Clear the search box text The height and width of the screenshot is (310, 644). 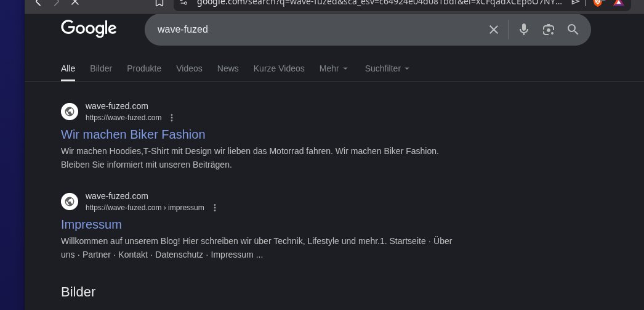click(x=493, y=30)
